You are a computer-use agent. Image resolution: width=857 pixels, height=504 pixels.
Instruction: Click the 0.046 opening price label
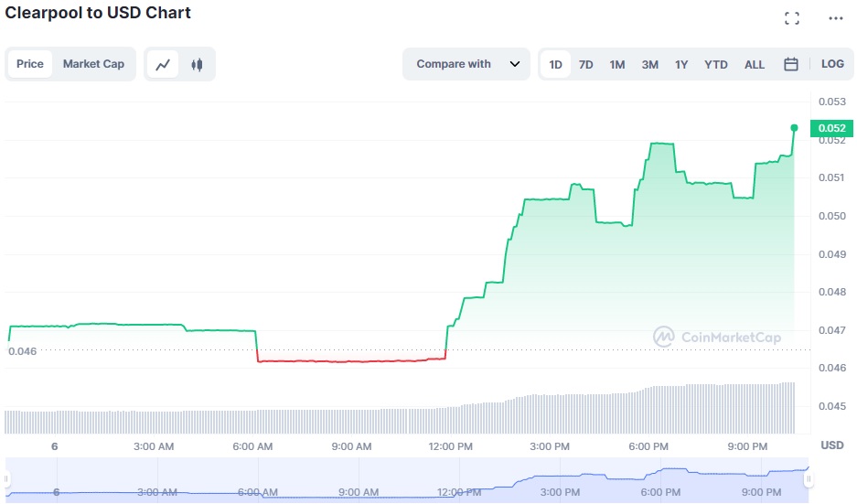pos(23,351)
